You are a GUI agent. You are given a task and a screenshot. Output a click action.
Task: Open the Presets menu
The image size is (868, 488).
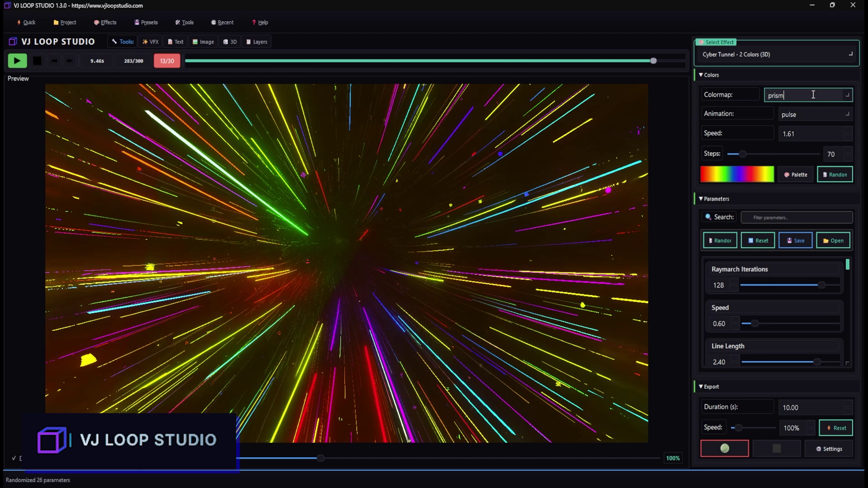pyautogui.click(x=146, y=22)
